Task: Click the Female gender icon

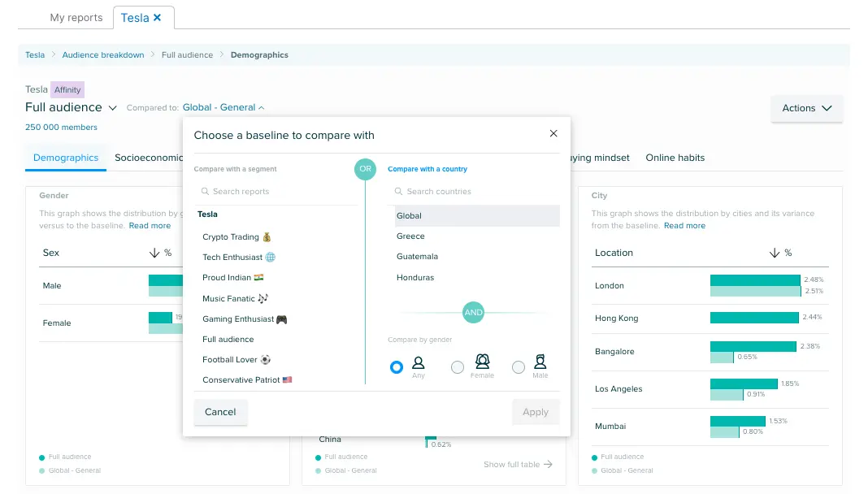Action: (x=482, y=362)
